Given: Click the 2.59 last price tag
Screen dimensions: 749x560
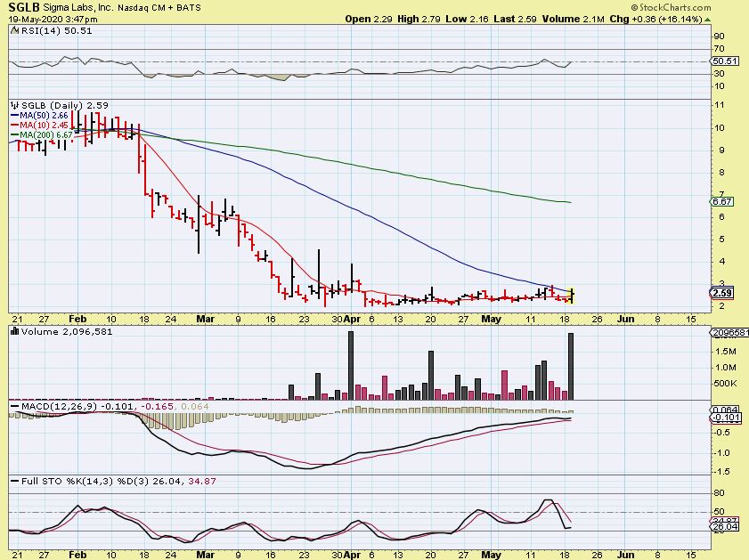Looking at the screenshot, I should (721, 293).
